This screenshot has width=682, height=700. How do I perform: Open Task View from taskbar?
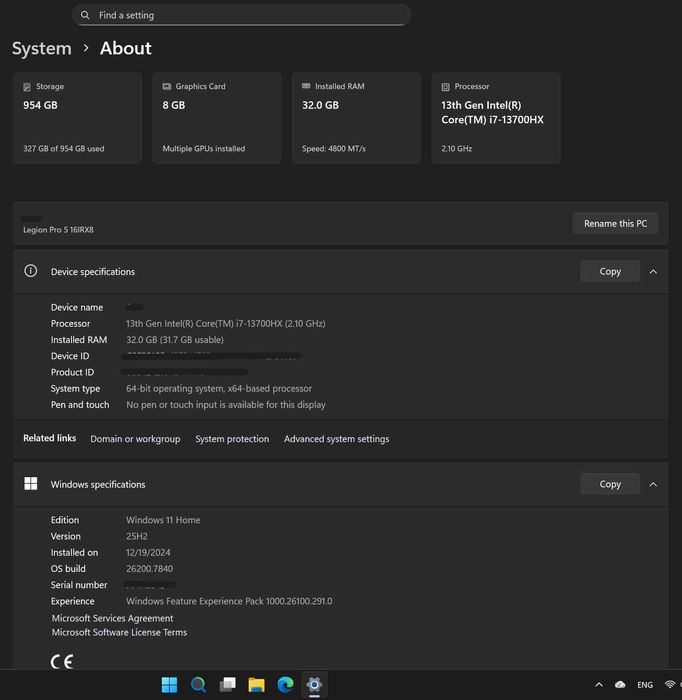tap(227, 684)
